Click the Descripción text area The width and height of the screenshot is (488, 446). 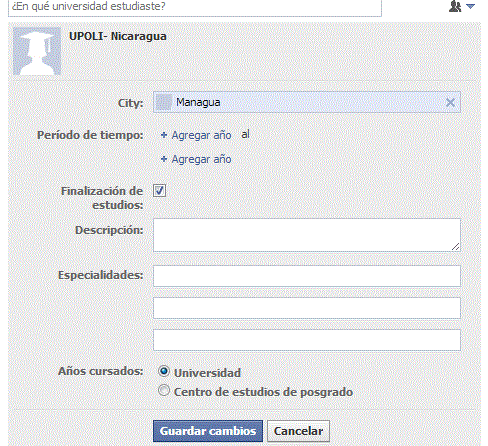coord(307,235)
